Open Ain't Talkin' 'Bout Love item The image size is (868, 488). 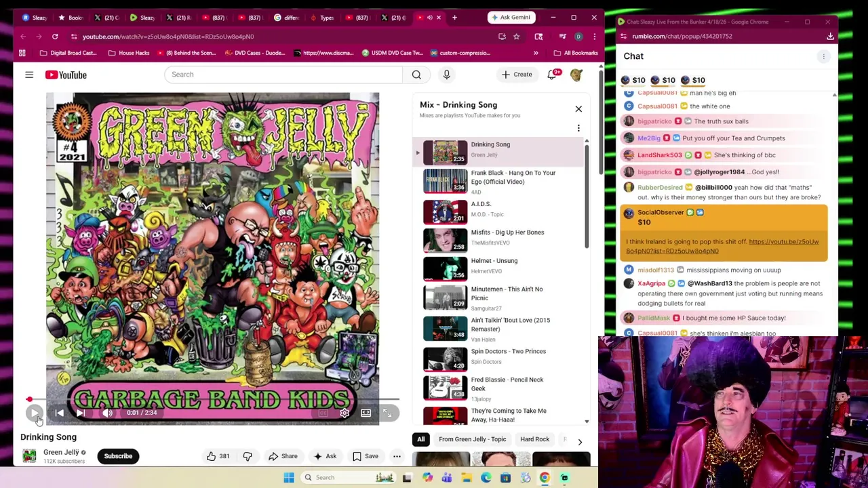coord(500,329)
